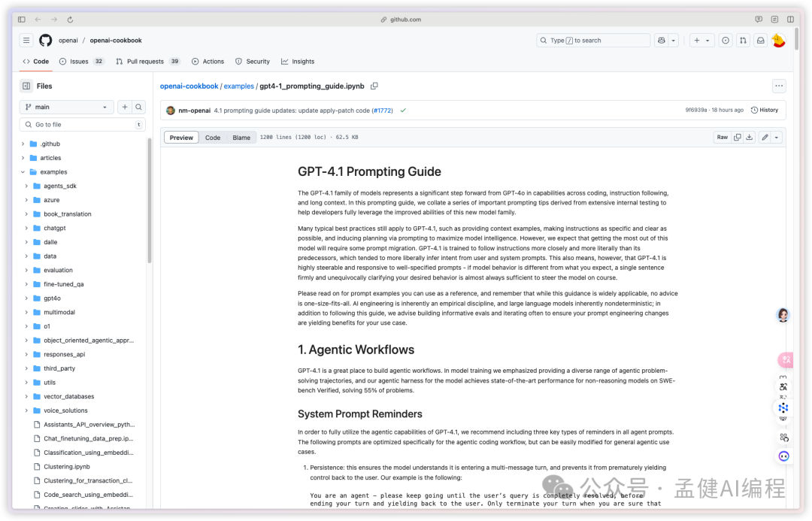Copy the file path icon next to the filename

pos(374,86)
